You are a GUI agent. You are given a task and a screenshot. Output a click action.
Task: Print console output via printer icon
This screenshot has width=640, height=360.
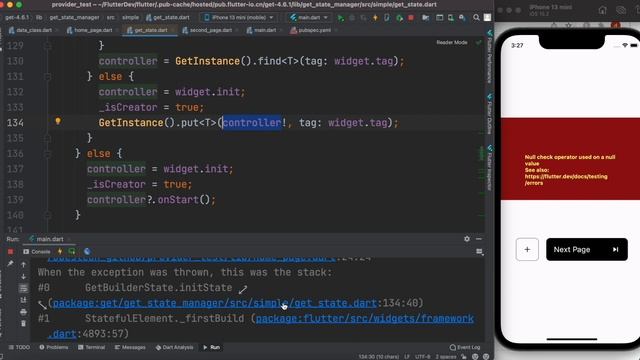[23, 312]
